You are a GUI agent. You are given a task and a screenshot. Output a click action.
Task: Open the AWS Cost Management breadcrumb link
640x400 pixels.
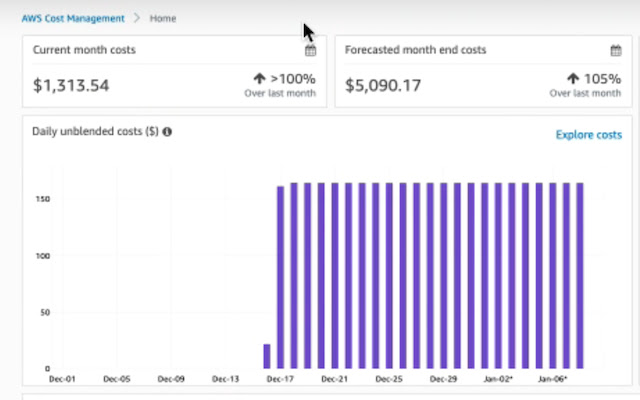pos(73,18)
